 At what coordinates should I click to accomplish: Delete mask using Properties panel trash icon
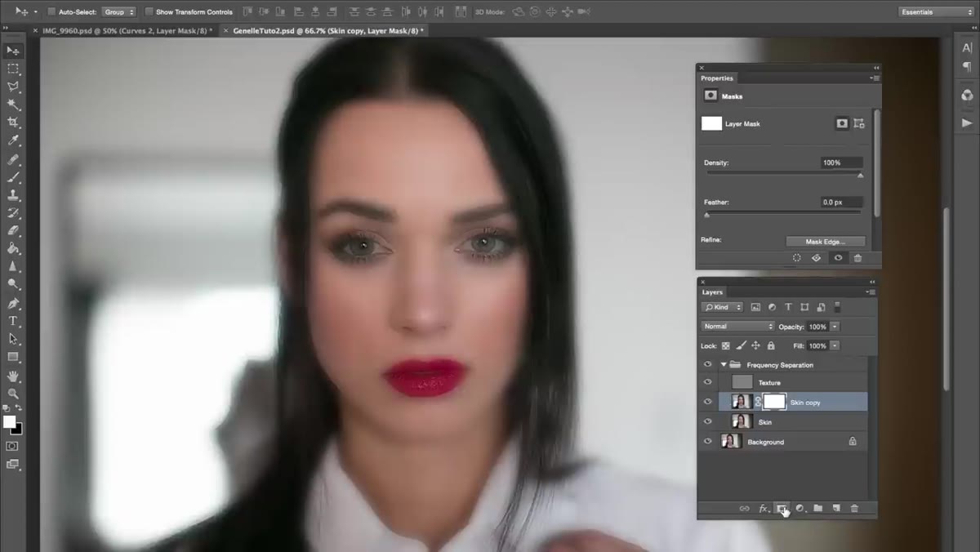point(857,258)
